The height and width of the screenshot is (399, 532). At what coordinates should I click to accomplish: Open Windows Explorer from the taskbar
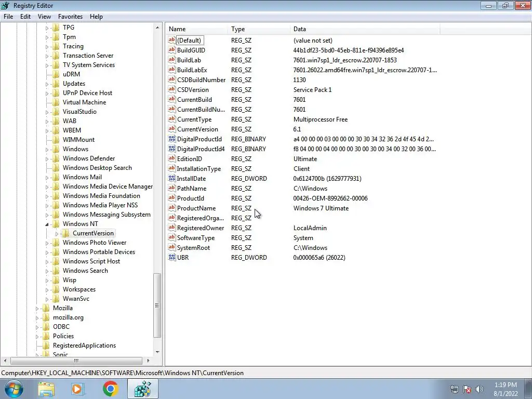point(46,389)
